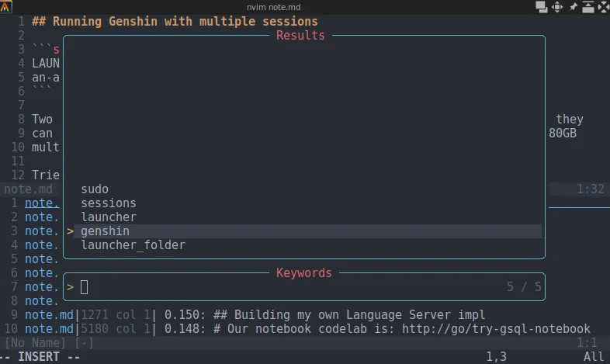
Task: Select the 'sessions' result entry
Action: point(108,203)
